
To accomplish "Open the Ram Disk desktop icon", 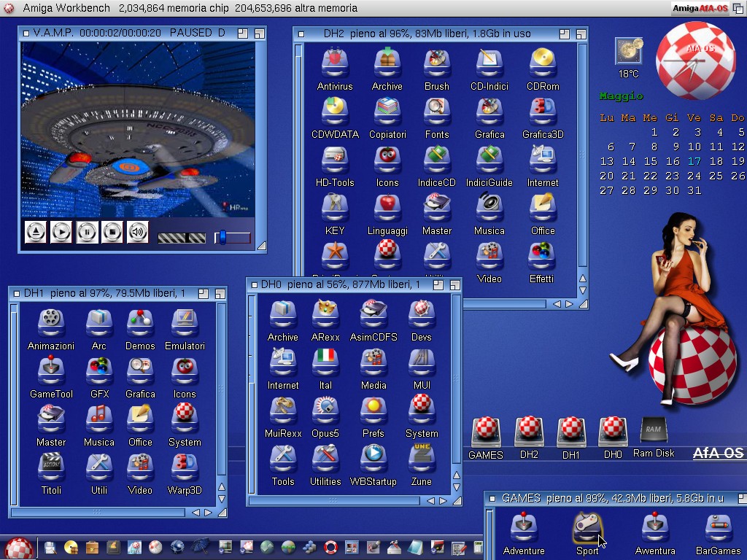I will click(x=653, y=432).
